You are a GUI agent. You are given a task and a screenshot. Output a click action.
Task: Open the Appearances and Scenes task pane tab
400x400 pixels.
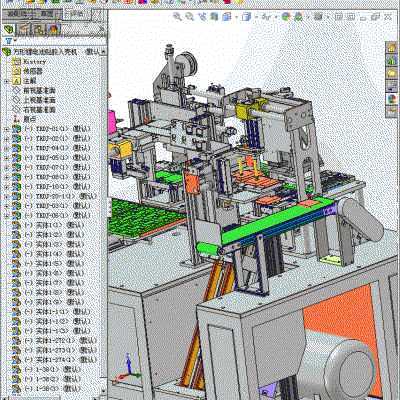point(392,98)
